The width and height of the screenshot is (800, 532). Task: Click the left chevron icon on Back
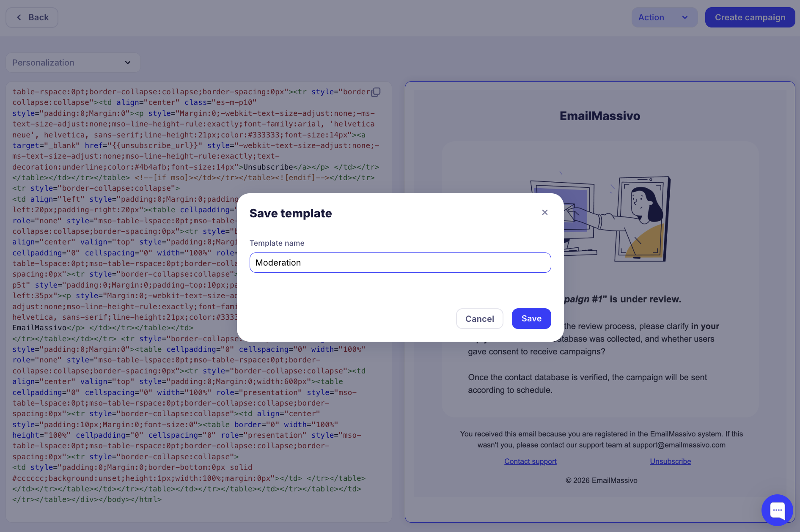click(19, 17)
